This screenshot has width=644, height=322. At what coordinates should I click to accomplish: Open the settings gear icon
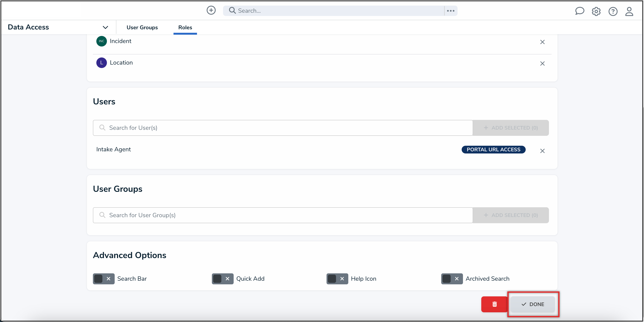pyautogui.click(x=596, y=11)
